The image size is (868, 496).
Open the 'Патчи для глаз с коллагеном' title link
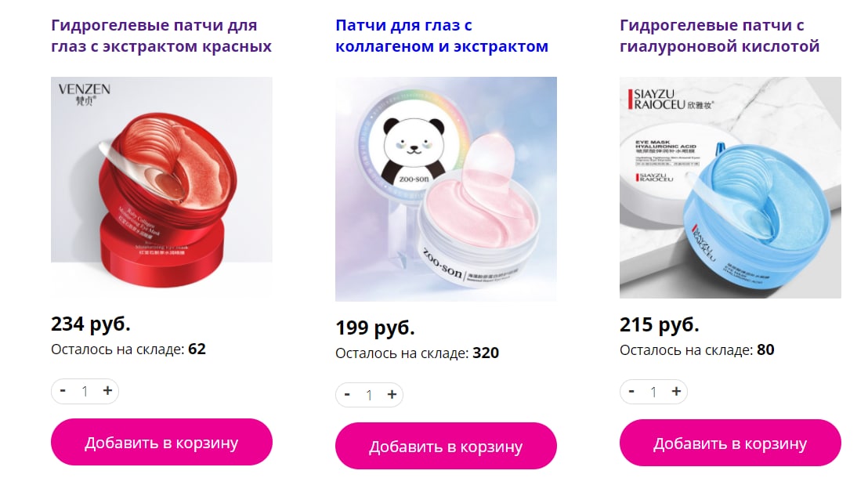point(442,35)
